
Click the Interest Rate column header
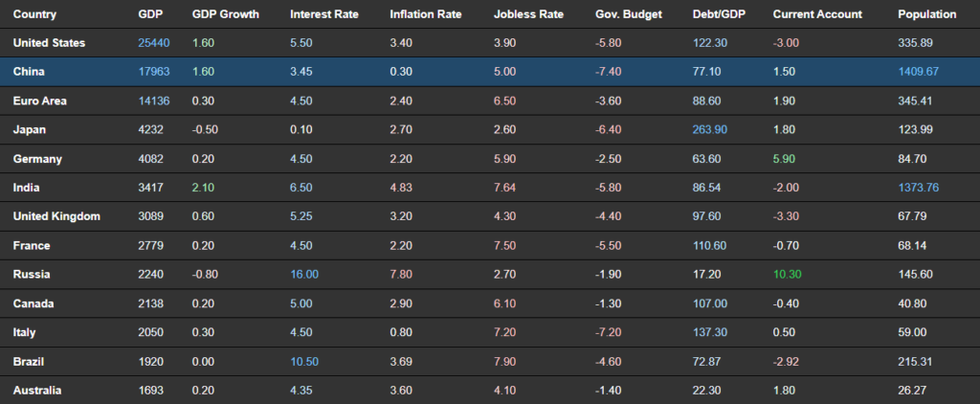pyautogui.click(x=324, y=14)
